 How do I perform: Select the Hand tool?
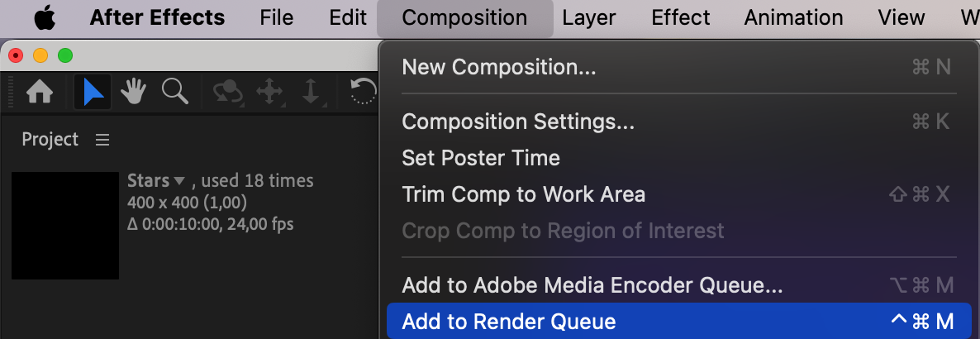[133, 92]
